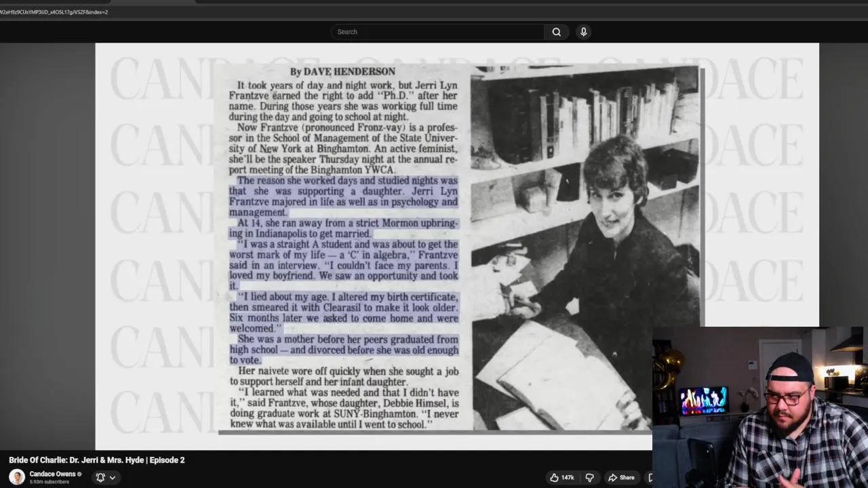Like the video showing 147k likes
The image size is (868, 488).
coord(561,477)
